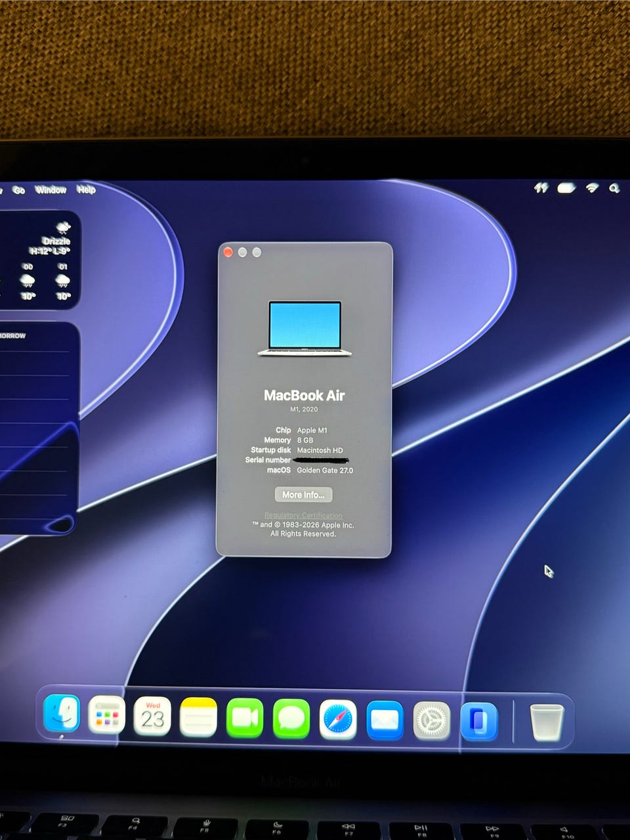Click the More Info... button

click(304, 495)
